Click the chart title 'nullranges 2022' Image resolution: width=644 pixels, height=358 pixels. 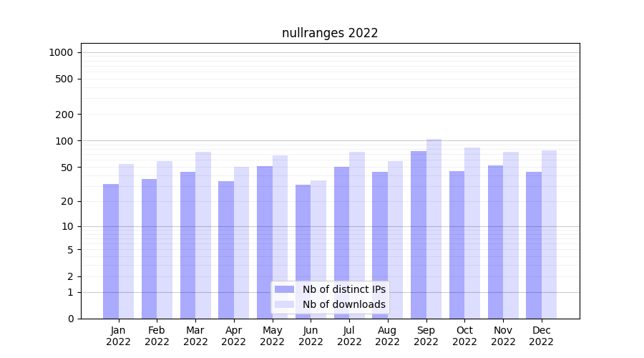click(x=330, y=33)
